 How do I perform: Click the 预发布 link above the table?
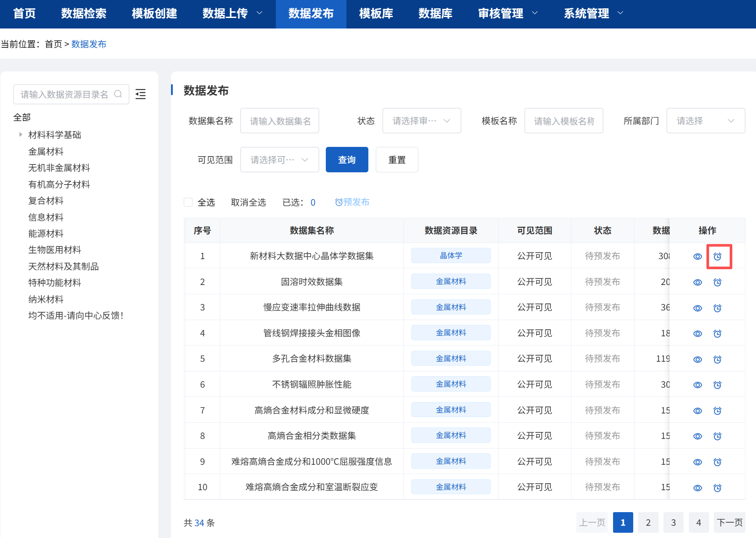pos(352,202)
